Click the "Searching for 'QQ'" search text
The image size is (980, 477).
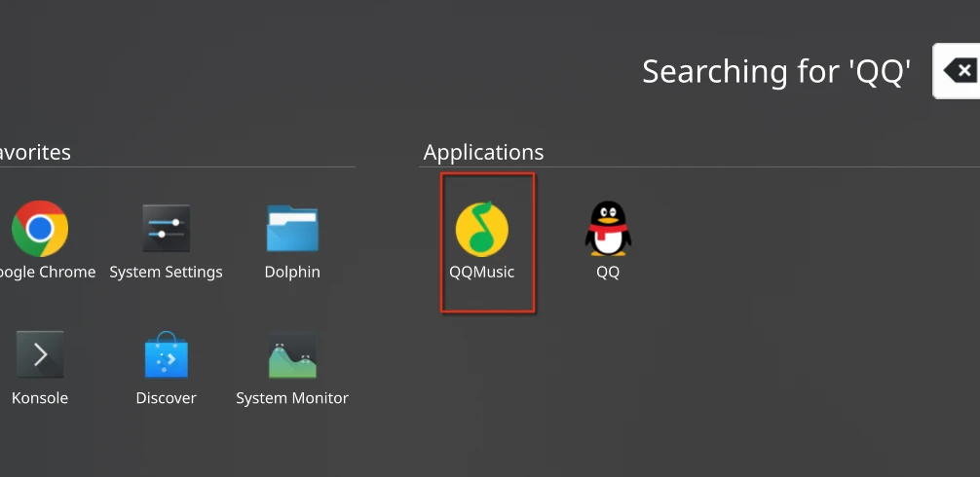click(x=776, y=72)
